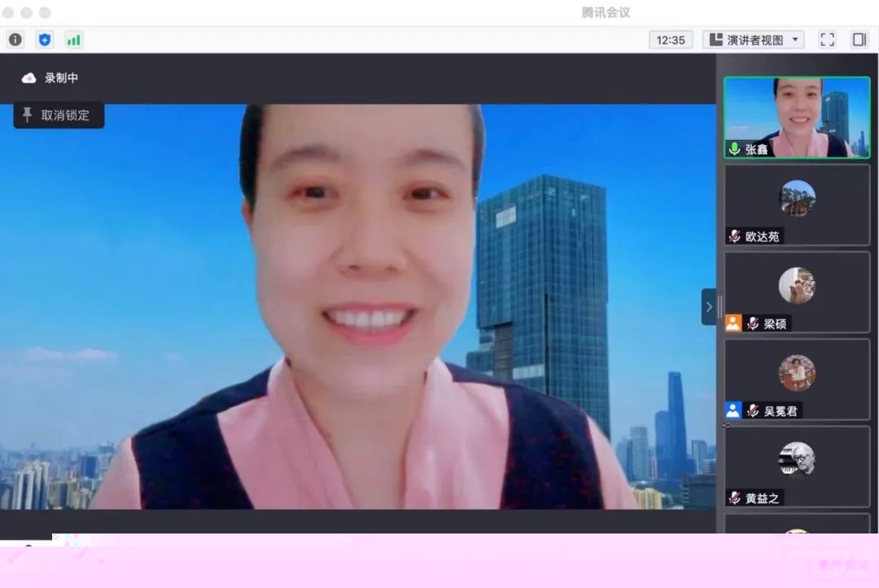Click the blue security shield icon
Screen dimensions: 879x588
pos(45,40)
